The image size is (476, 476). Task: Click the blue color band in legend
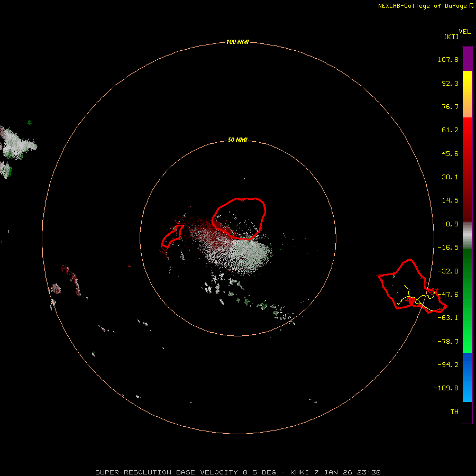click(x=467, y=377)
